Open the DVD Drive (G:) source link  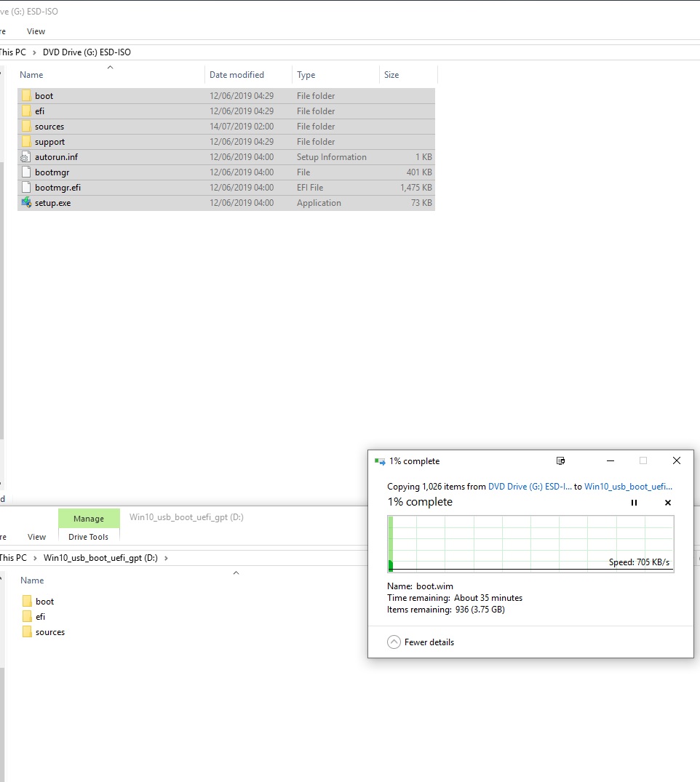click(x=529, y=487)
